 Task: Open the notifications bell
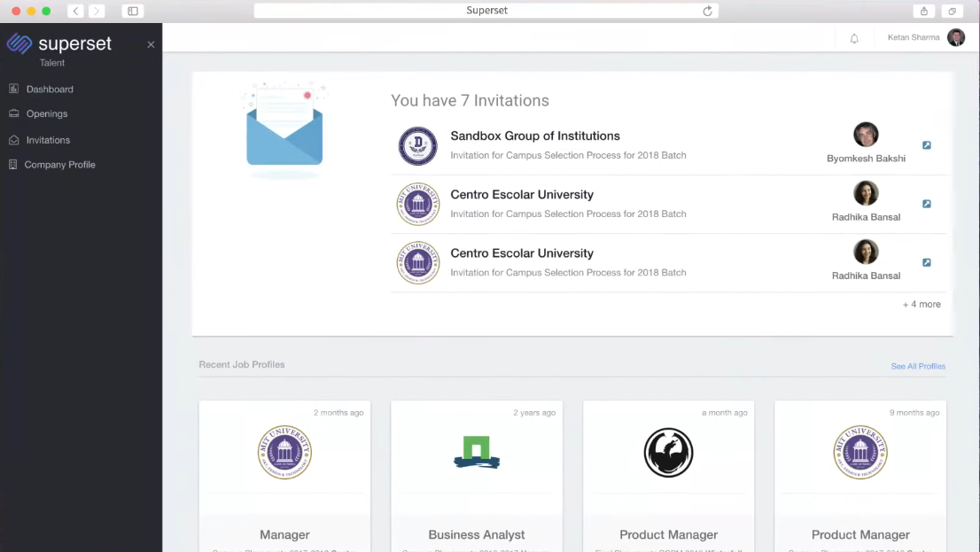click(x=854, y=38)
